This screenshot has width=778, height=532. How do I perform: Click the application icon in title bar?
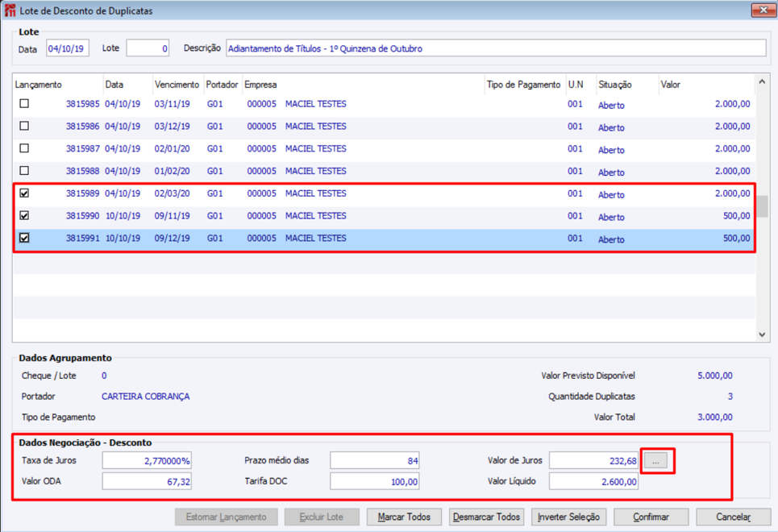[x=10, y=11]
